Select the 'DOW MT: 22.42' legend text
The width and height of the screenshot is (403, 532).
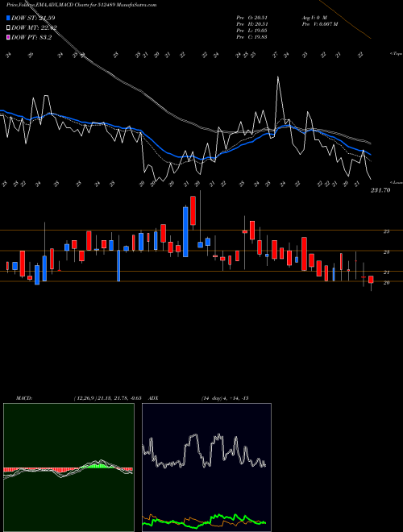(x=34, y=28)
